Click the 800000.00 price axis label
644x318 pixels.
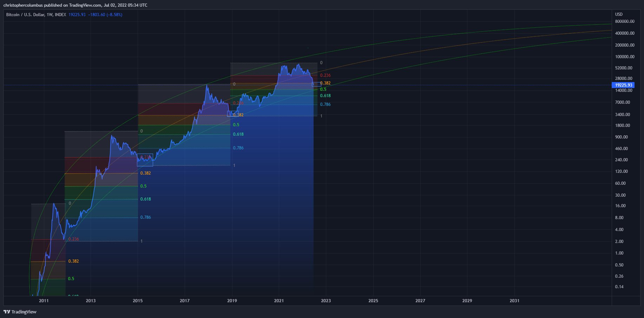click(625, 21)
